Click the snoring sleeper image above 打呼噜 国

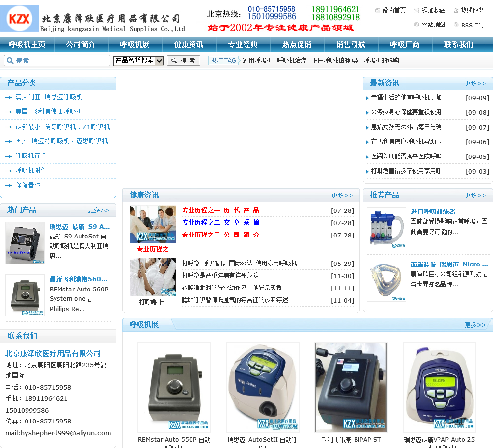153,277
